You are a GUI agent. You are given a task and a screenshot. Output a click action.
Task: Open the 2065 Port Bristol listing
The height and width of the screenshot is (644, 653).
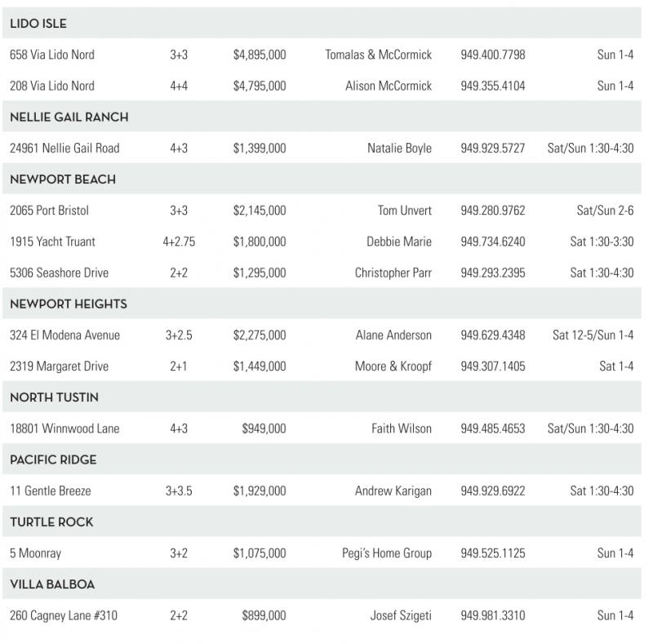[49, 211]
